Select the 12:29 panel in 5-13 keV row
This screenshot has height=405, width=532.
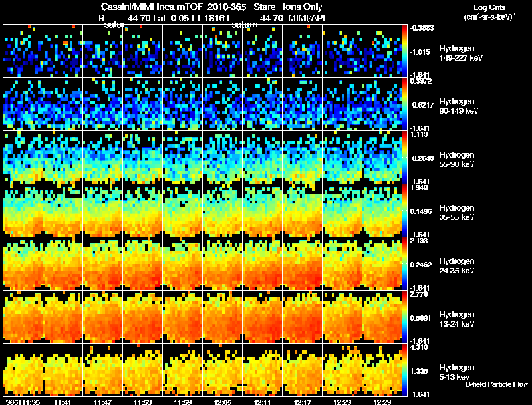[382, 370]
